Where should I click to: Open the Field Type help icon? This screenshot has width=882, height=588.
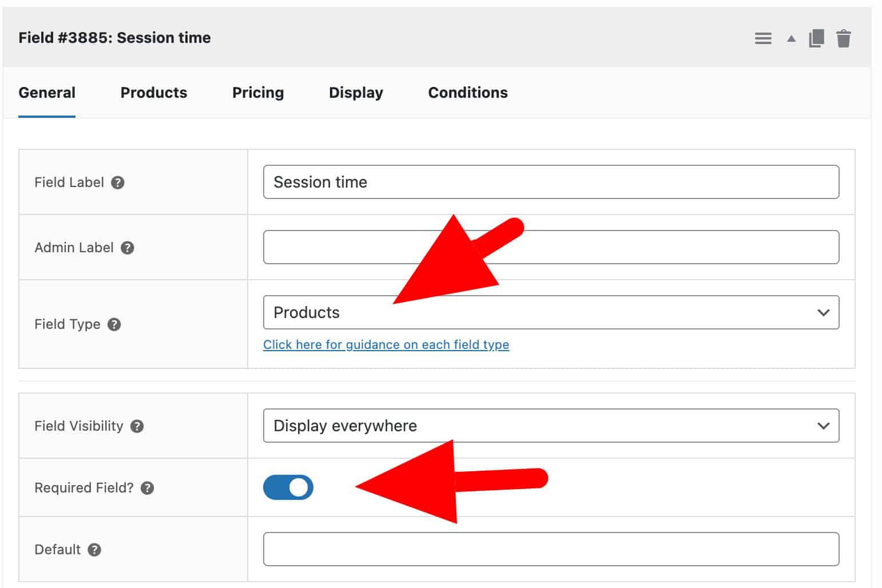114,324
